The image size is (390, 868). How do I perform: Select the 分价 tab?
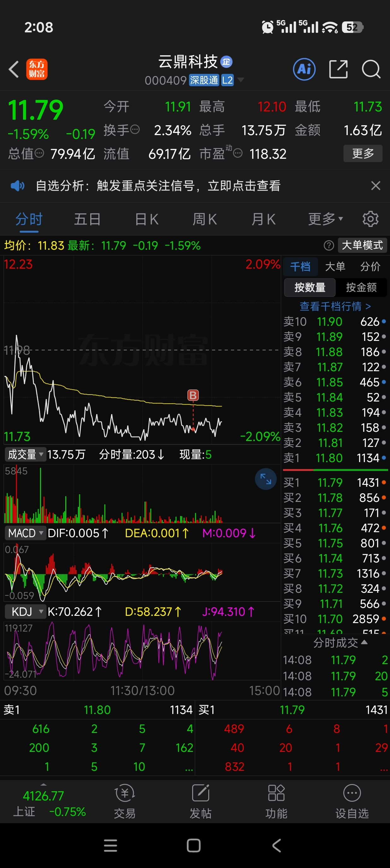(x=370, y=266)
